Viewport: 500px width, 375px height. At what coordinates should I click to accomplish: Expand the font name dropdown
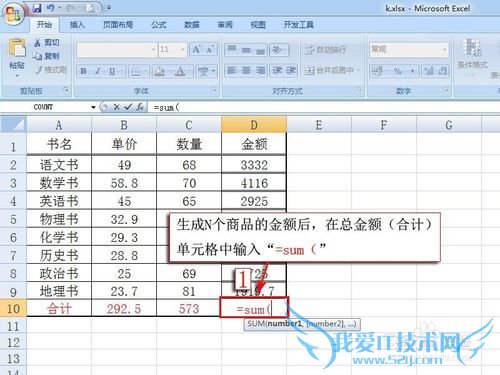(x=153, y=50)
